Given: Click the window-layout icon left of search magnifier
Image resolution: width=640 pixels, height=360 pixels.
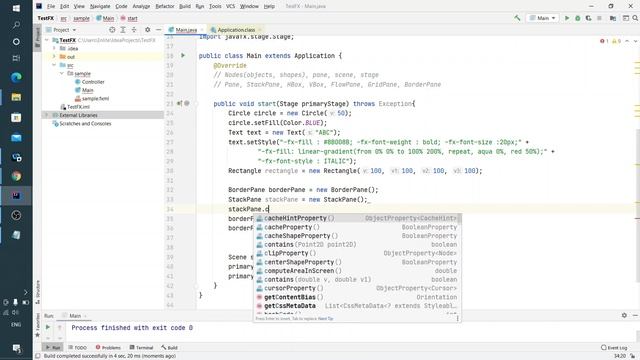Looking at the screenshot, I should pos(626,18).
